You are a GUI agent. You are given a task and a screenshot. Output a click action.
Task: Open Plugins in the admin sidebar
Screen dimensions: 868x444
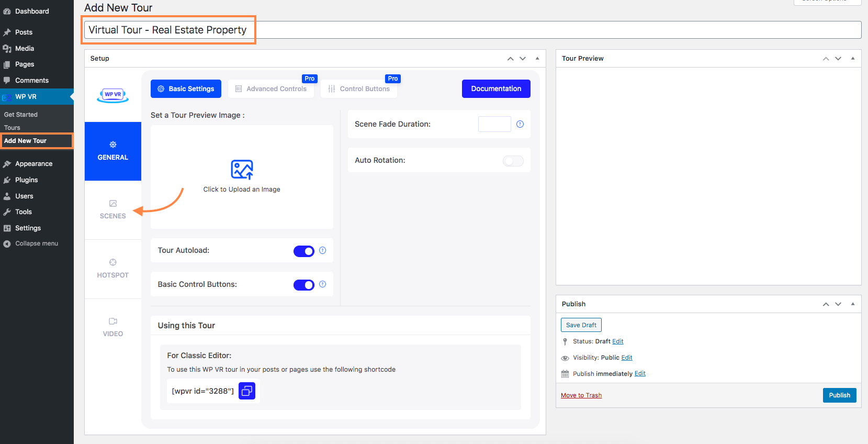tap(27, 180)
